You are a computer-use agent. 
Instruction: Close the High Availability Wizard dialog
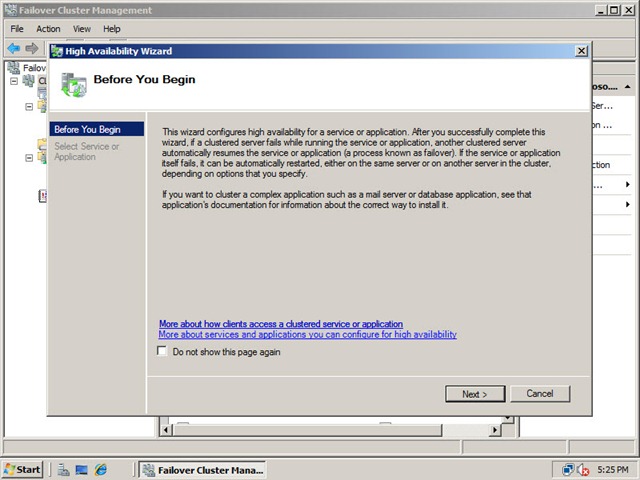click(581, 51)
